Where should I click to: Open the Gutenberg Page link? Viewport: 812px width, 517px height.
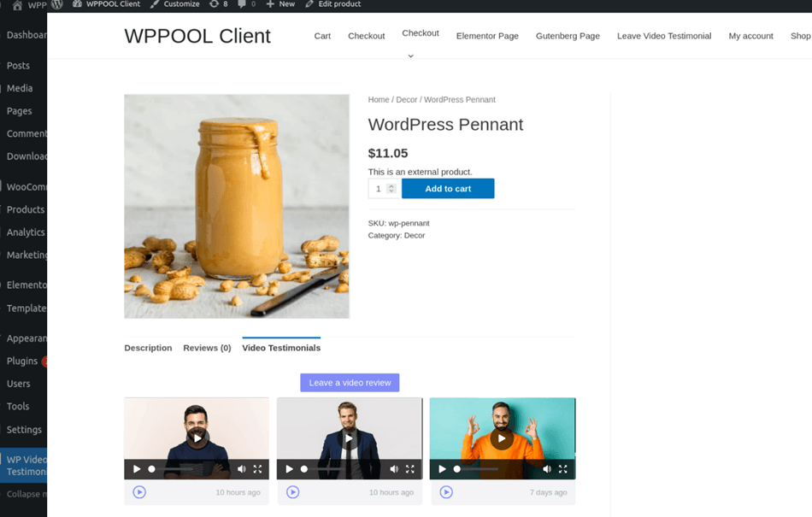[x=568, y=36]
